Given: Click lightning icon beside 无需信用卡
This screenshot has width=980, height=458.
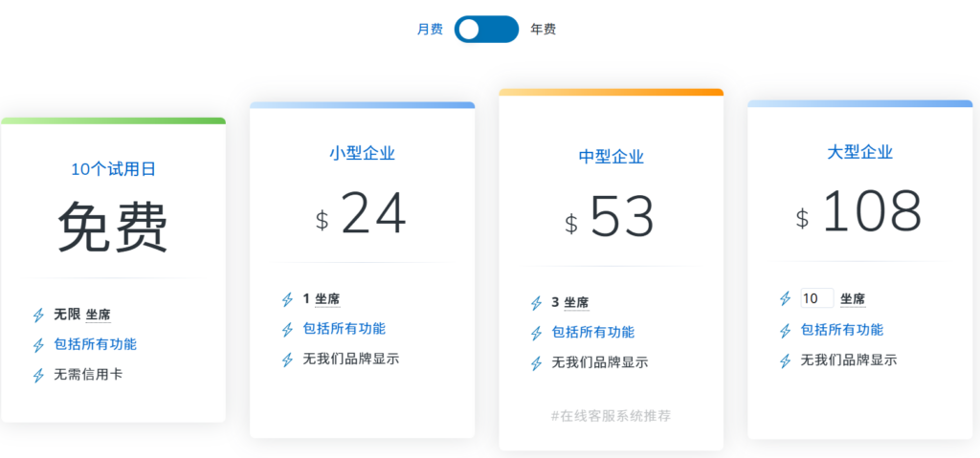Looking at the screenshot, I should click(x=38, y=375).
